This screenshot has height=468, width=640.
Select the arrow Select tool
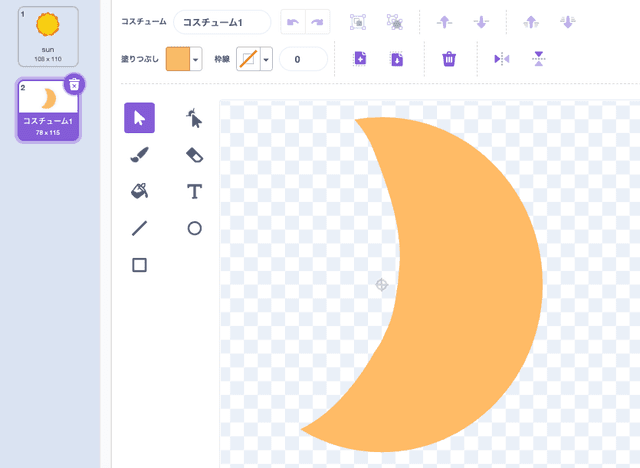[139, 118]
